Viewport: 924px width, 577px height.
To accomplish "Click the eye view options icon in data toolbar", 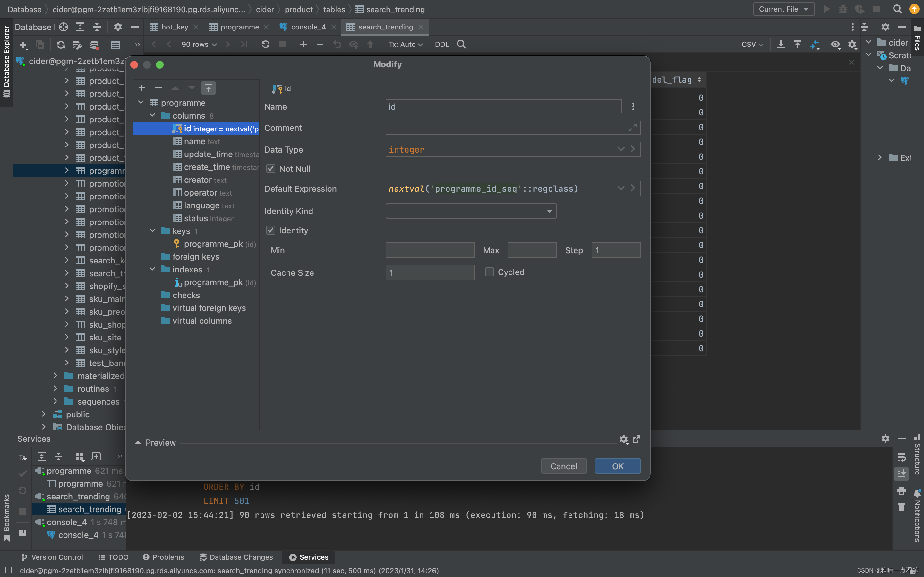I will pyautogui.click(x=835, y=44).
